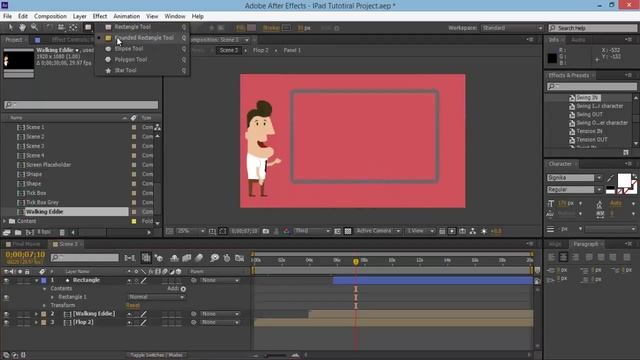This screenshot has width=640, height=360.
Task: Click the Fill color swatch
Action: click(x=252, y=28)
